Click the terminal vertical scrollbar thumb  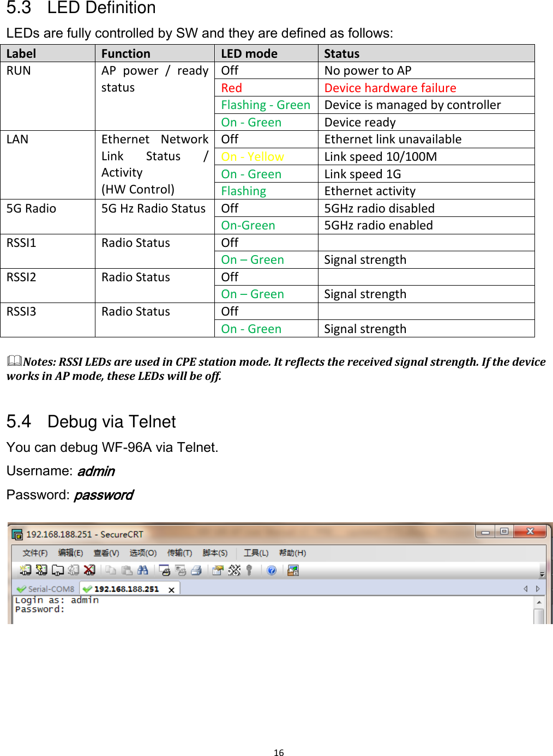click(539, 616)
